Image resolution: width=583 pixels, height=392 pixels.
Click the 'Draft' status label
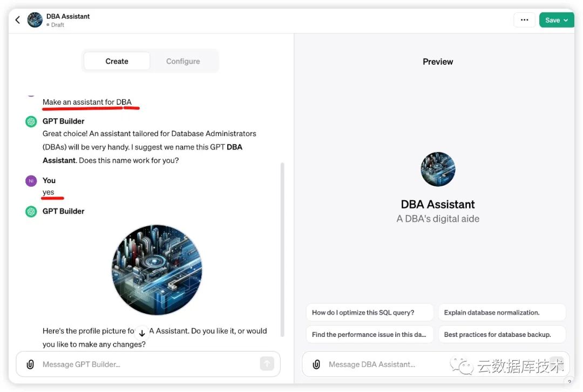[x=58, y=25]
